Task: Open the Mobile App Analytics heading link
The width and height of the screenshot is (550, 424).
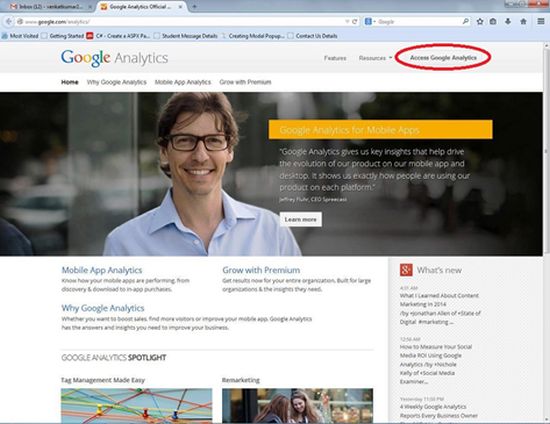Action: [102, 270]
